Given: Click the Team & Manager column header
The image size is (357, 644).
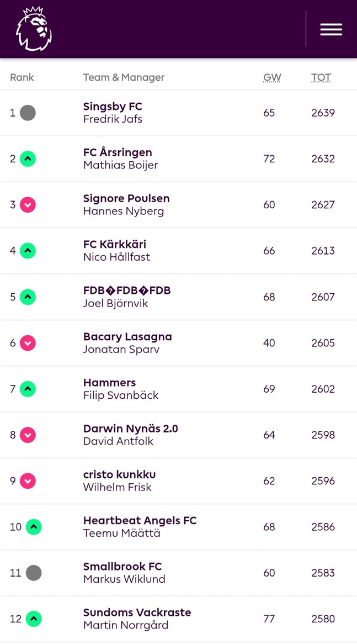Looking at the screenshot, I should [124, 77].
